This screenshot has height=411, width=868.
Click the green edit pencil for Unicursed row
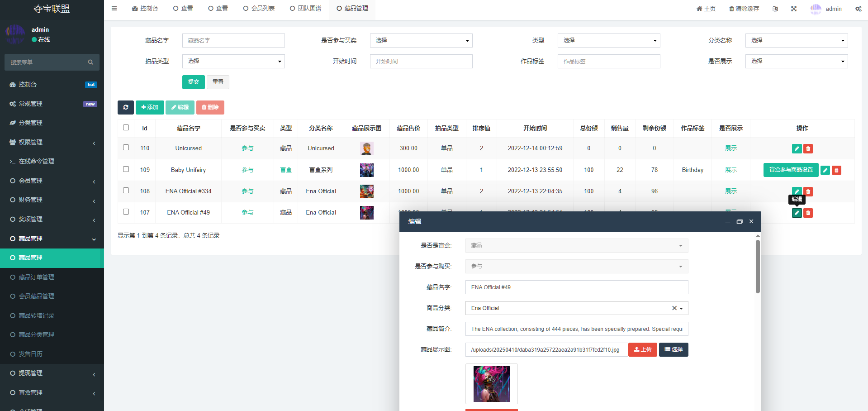pos(797,148)
